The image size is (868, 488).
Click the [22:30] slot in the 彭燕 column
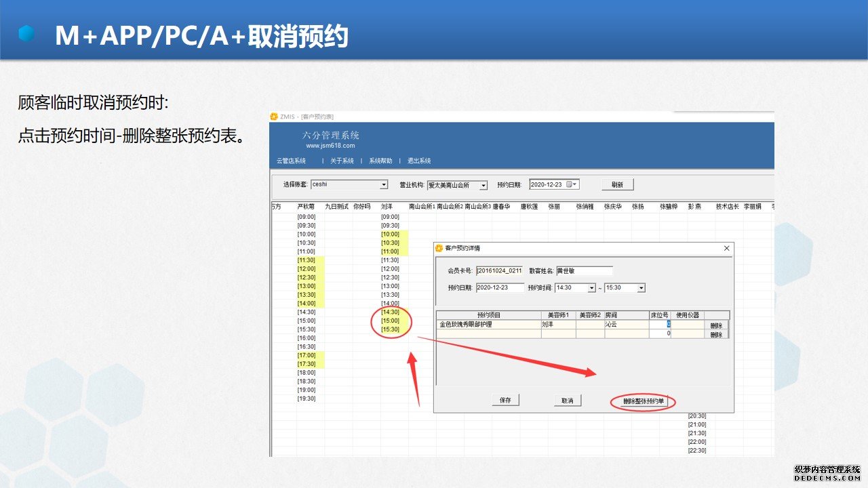(697, 450)
